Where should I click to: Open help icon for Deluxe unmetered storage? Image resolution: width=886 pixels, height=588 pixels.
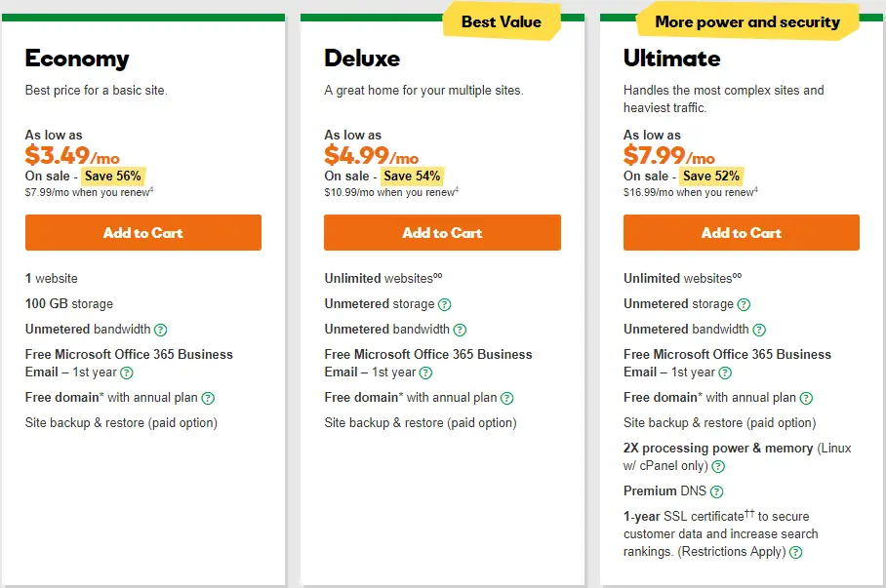pyautogui.click(x=445, y=304)
